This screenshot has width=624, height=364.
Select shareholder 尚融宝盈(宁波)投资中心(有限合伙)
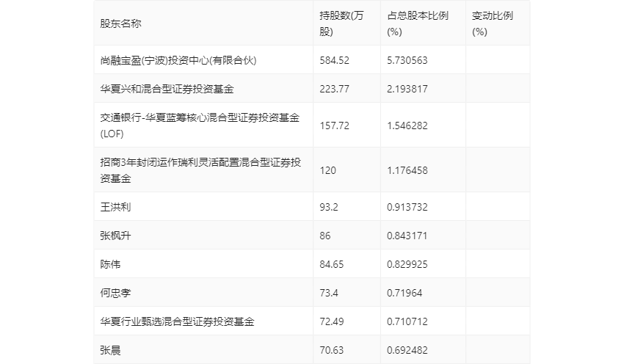pyautogui.click(x=178, y=60)
